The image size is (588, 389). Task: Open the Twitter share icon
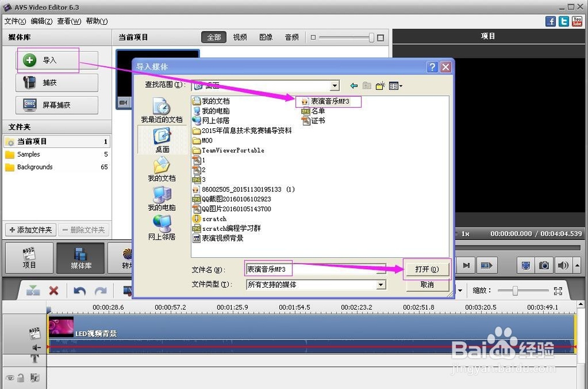pyautogui.click(x=564, y=21)
